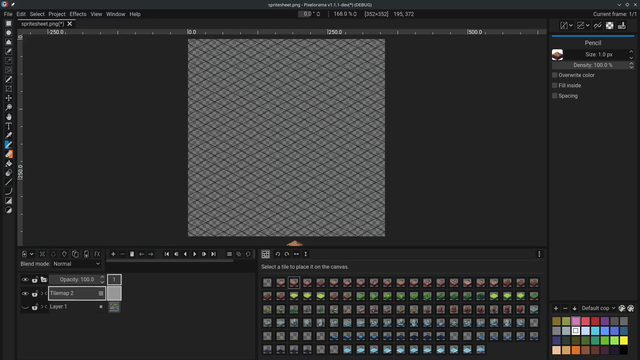Flip tile horizontally in tiles panel
Image resolution: width=640 pixels, height=360 pixels.
click(x=296, y=254)
